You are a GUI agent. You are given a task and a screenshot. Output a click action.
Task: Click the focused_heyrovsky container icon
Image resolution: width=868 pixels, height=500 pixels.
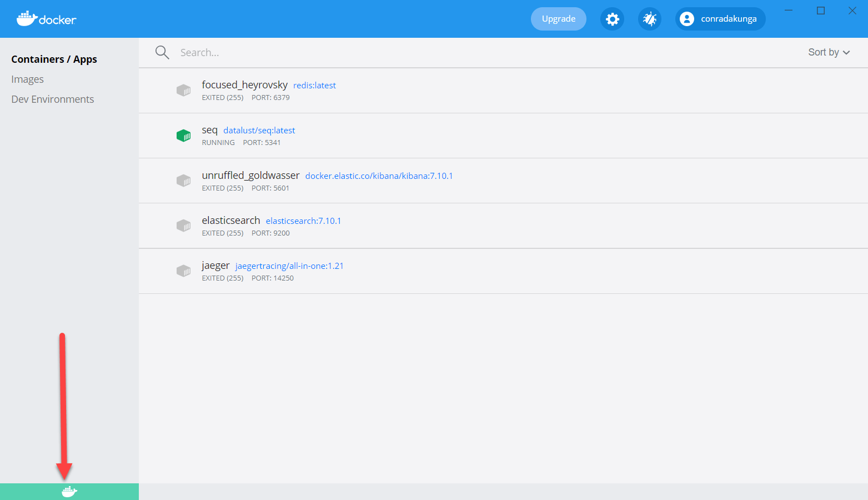pos(183,91)
